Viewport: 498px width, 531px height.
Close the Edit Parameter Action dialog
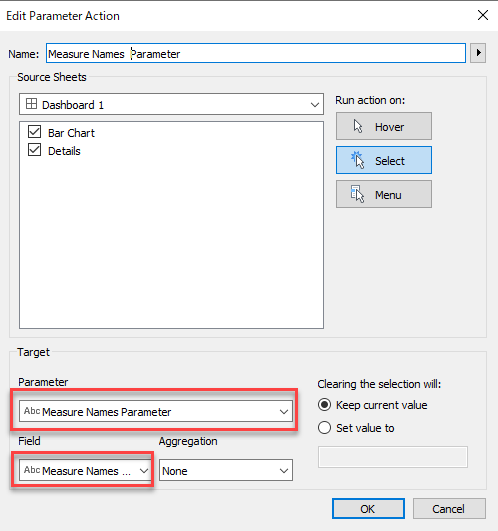click(x=482, y=15)
